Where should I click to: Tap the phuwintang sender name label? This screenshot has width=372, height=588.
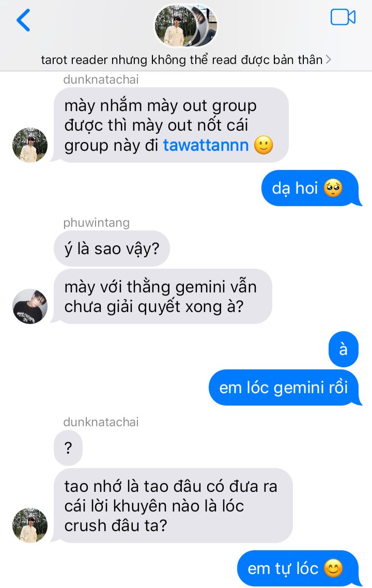(x=97, y=223)
